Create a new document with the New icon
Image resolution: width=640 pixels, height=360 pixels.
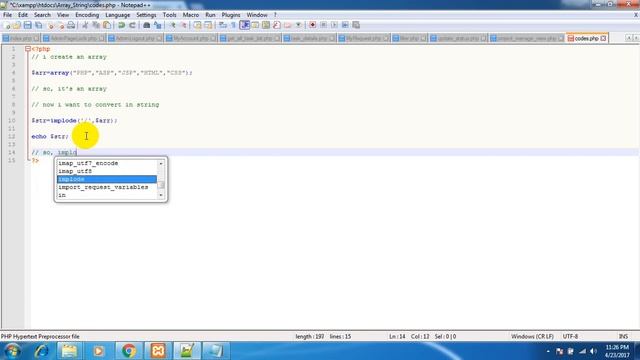7,25
